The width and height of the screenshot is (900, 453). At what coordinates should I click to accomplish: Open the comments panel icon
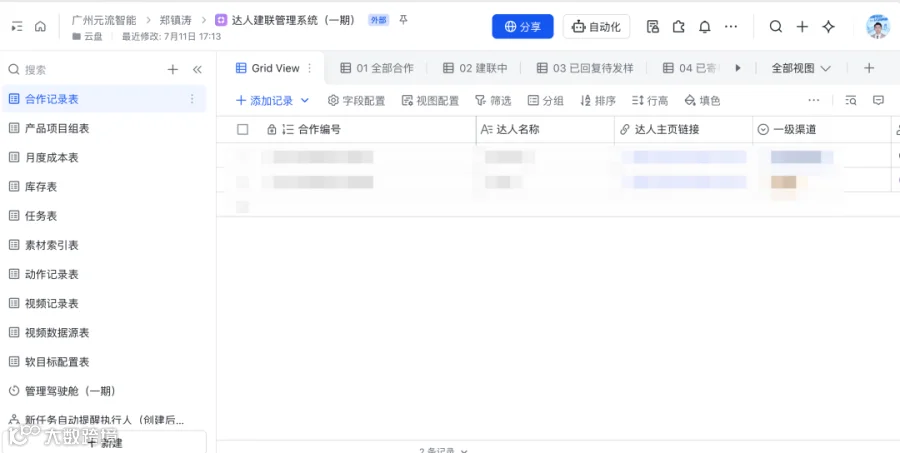(878, 100)
